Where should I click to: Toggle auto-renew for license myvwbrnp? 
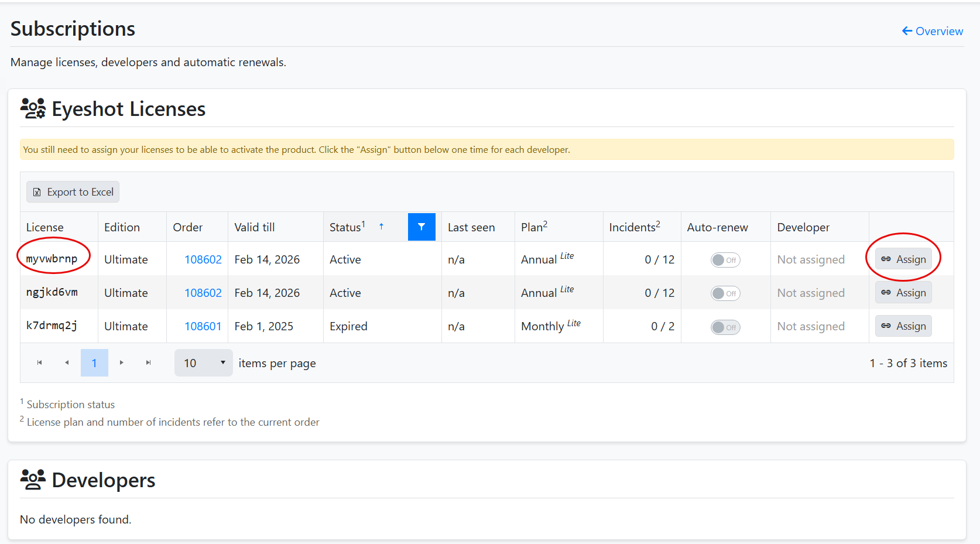click(725, 260)
